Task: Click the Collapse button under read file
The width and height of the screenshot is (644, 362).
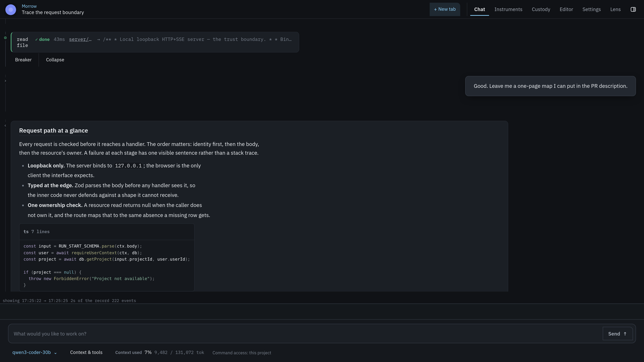Action: 55,60
